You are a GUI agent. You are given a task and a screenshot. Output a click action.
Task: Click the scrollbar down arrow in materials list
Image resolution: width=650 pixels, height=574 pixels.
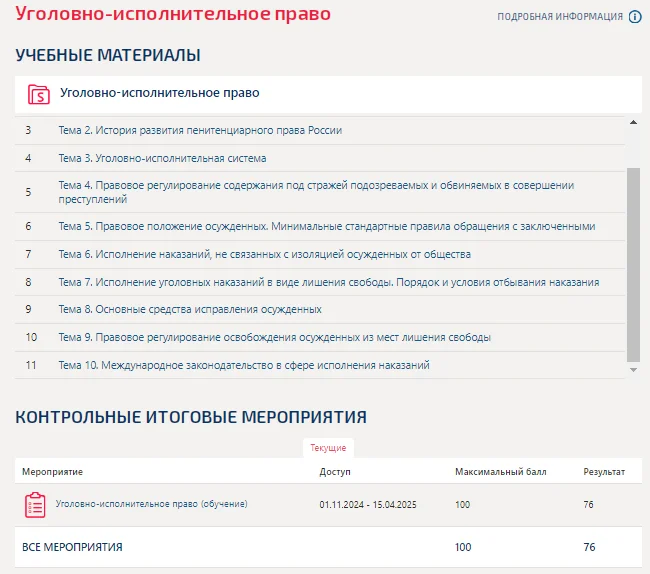coord(633,370)
